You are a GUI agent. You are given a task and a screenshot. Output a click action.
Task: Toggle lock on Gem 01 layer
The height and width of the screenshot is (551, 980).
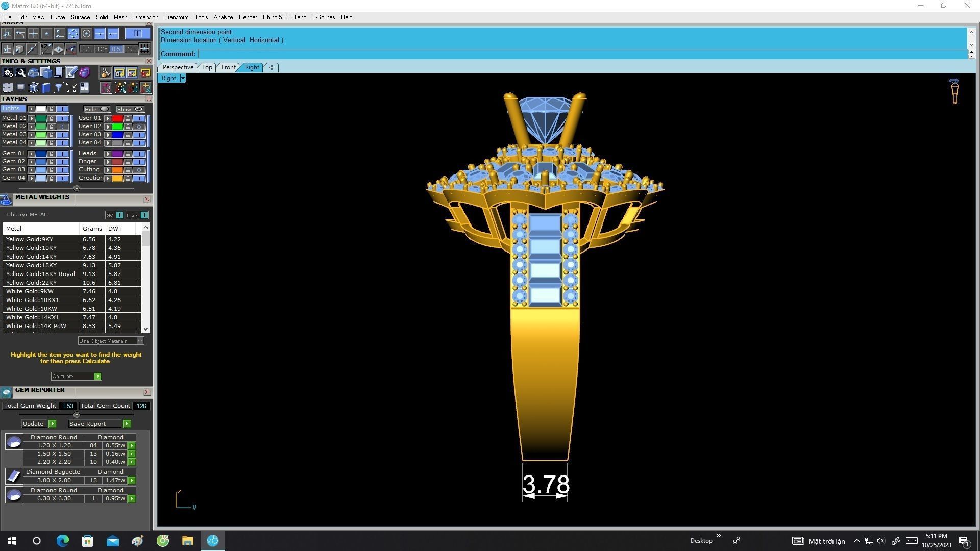tap(51, 154)
